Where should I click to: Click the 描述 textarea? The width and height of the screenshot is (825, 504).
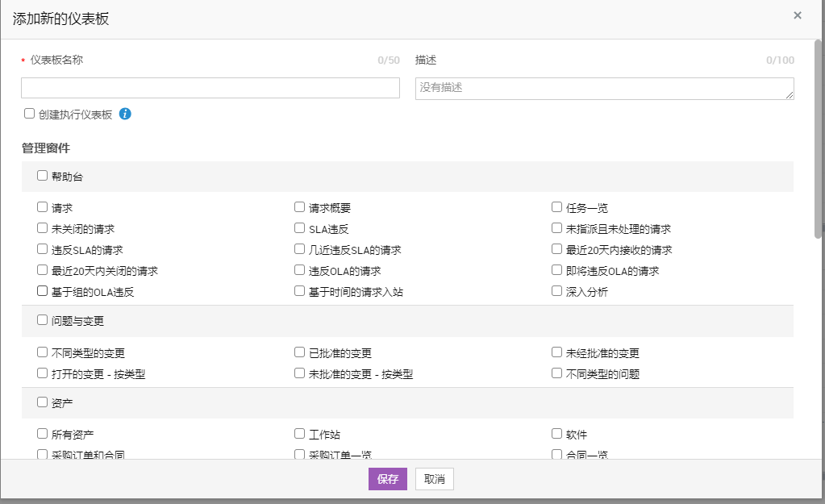pyautogui.click(x=604, y=88)
